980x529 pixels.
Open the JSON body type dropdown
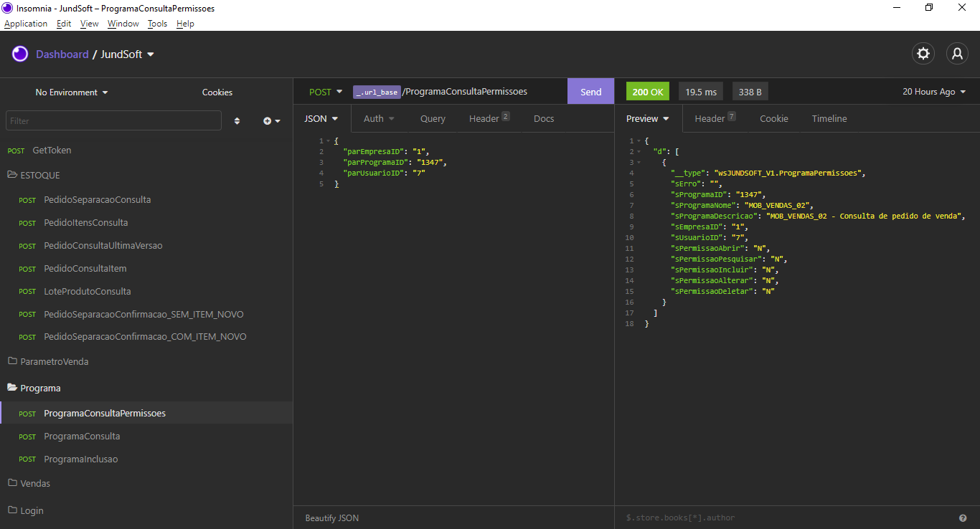pyautogui.click(x=321, y=118)
